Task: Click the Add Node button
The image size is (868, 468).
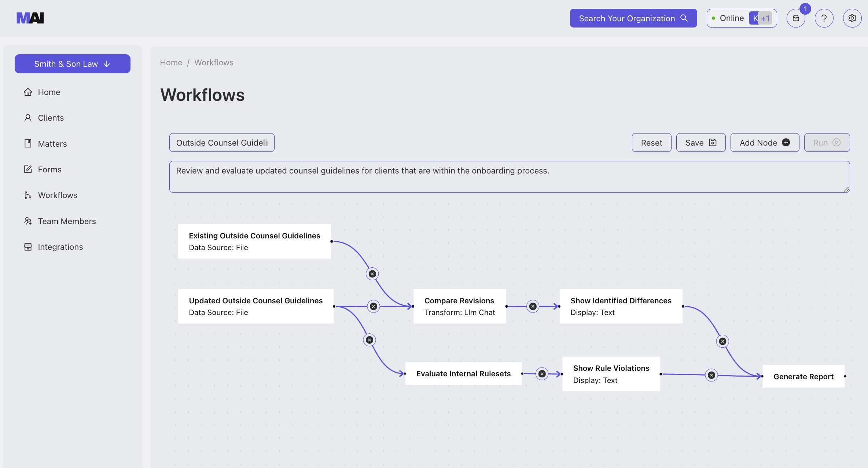Action: pos(765,142)
